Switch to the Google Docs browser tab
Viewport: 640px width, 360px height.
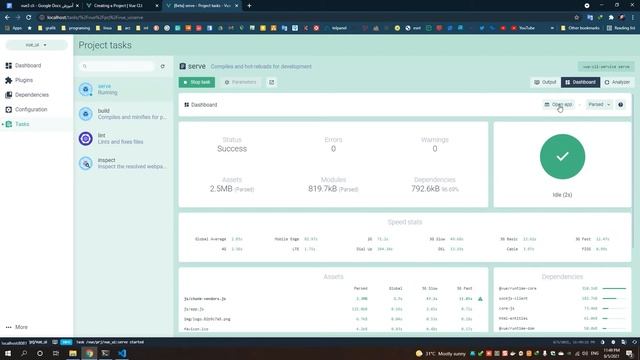click(43, 6)
